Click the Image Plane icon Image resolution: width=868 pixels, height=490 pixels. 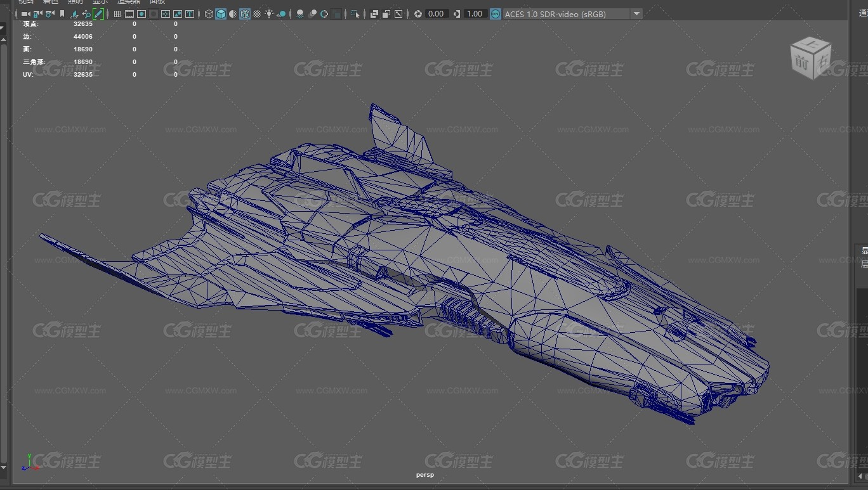point(74,13)
